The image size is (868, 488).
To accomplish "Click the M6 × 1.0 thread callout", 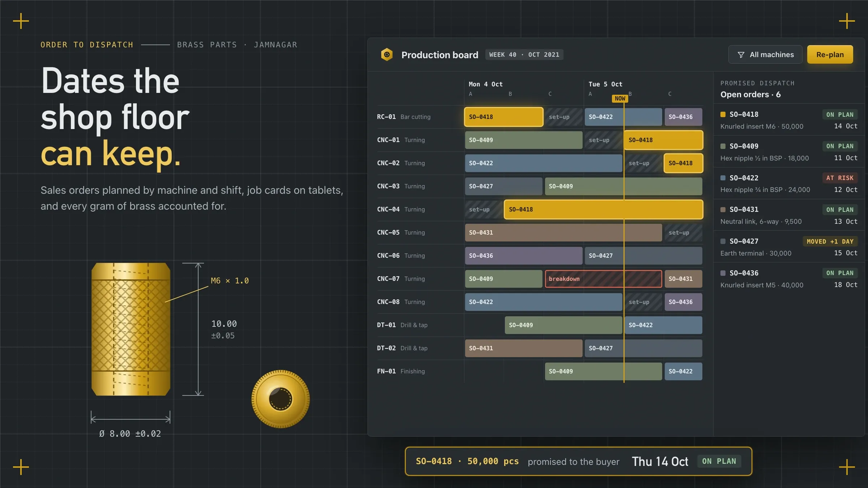I will click(230, 281).
